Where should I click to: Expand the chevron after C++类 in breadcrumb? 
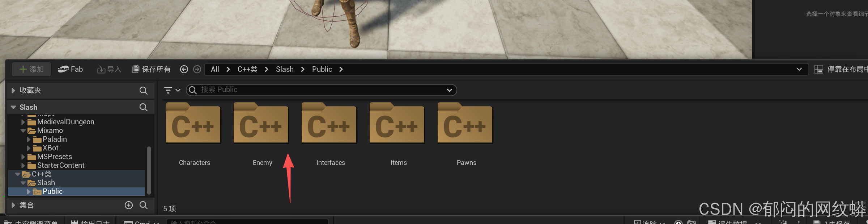pos(267,69)
